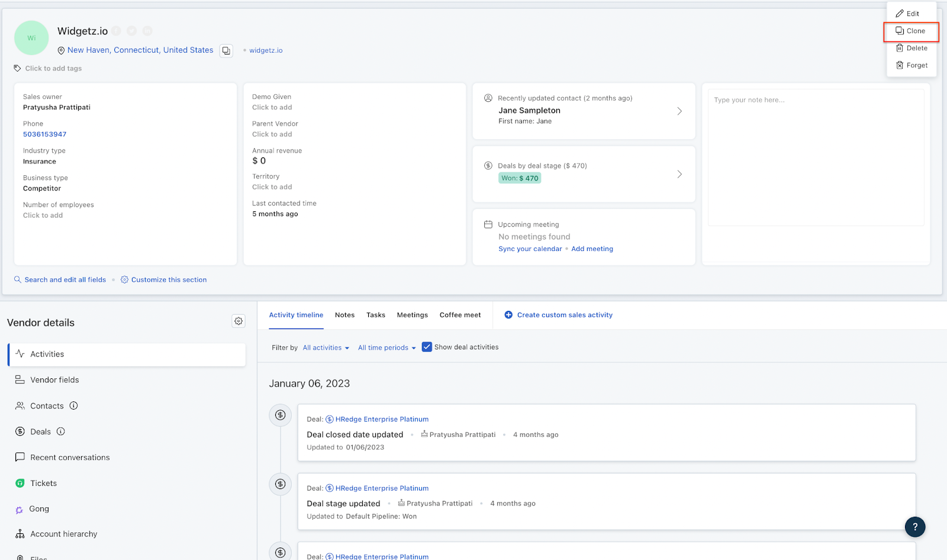Screen dimensions: 947x560
Task: Open the All activities filter dropdown
Action: click(x=325, y=347)
